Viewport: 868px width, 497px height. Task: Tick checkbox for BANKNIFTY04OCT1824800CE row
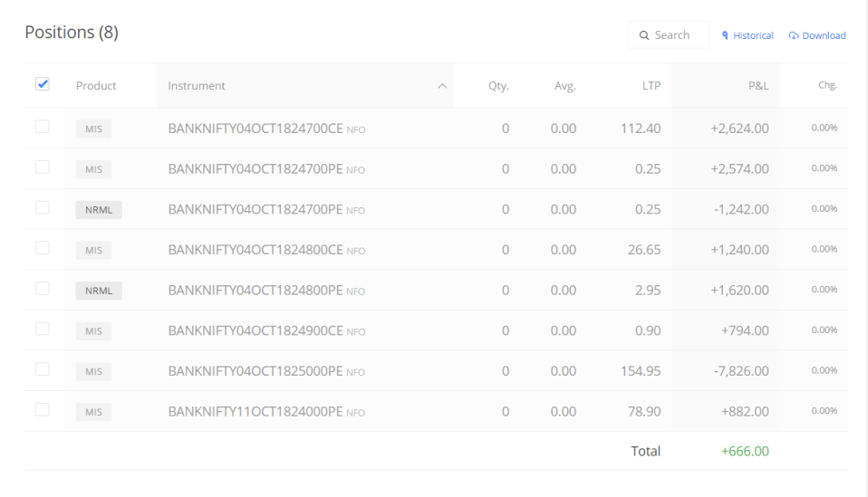click(x=42, y=248)
